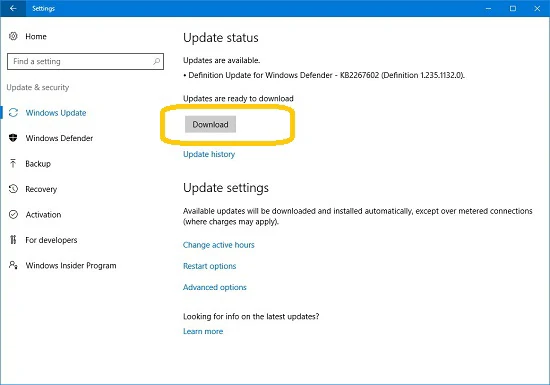Close the Settings window

point(537,8)
